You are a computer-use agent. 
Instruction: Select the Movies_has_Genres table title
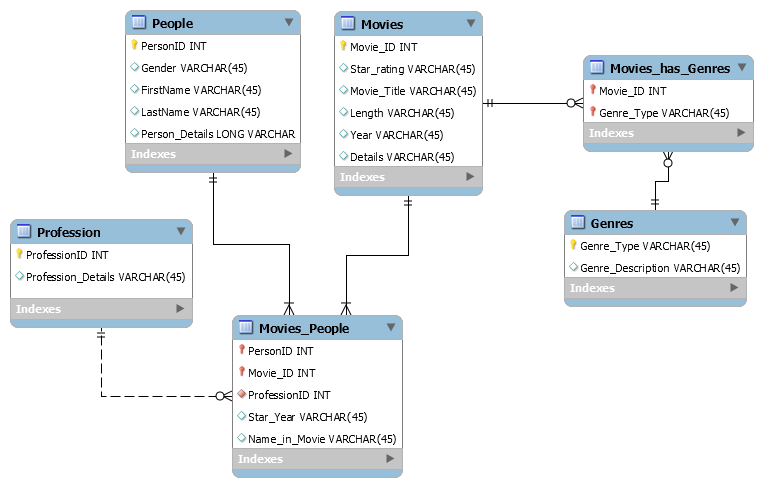(670, 69)
